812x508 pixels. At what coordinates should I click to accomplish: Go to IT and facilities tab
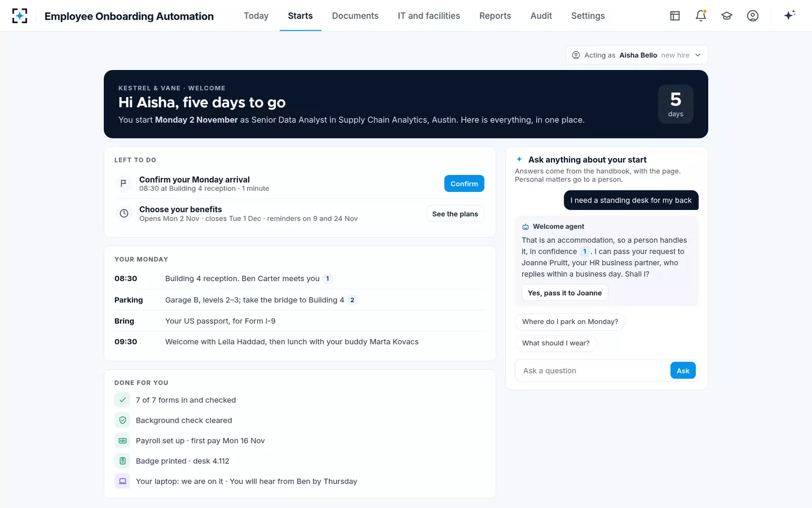429,16
